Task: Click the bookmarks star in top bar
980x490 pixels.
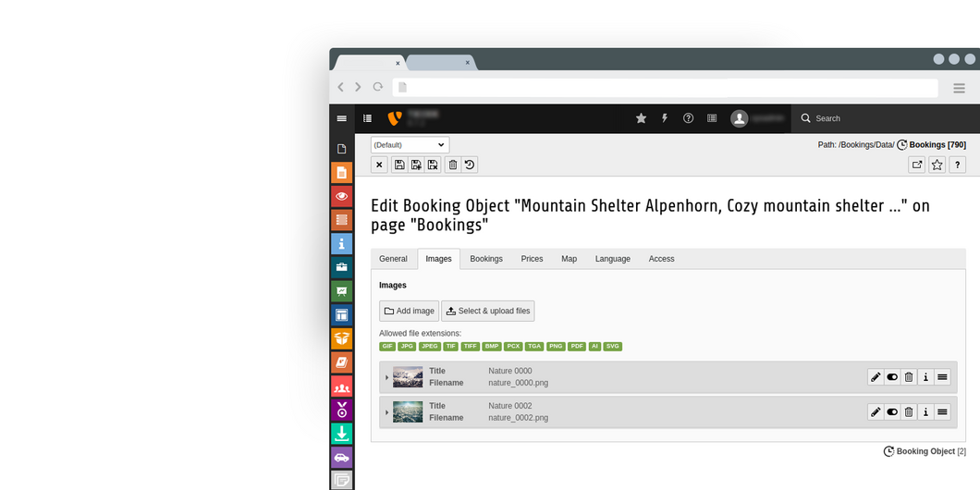Action: (x=641, y=118)
